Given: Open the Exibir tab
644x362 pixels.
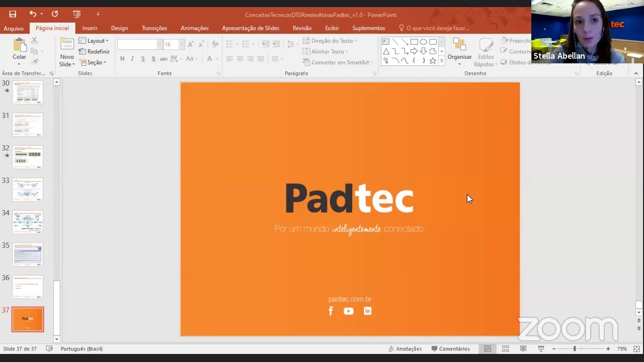Looking at the screenshot, I should click(332, 28).
